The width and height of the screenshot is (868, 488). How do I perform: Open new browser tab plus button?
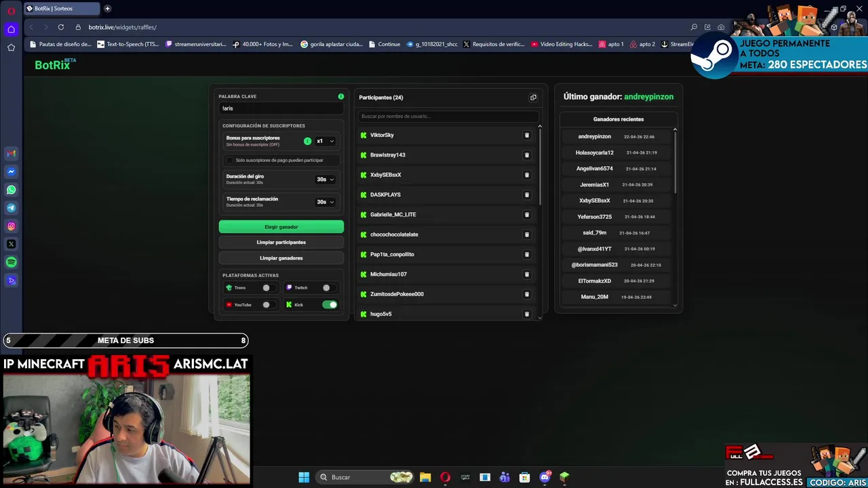coord(107,8)
